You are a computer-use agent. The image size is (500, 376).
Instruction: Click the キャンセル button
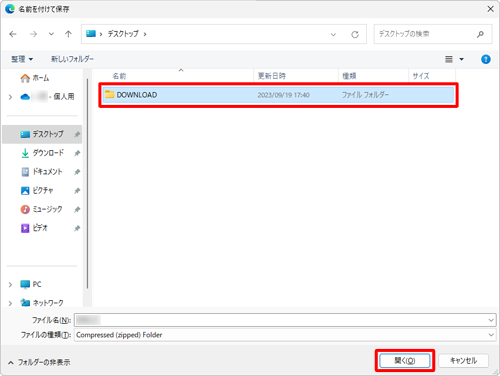(463, 361)
